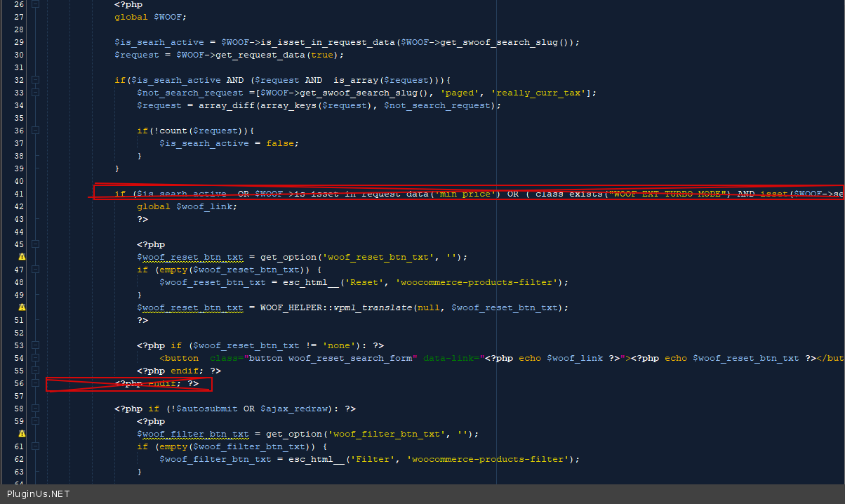This screenshot has width=845, height=504.
Task: Click 'data-link' attribute on line 54
Action: 448,358
